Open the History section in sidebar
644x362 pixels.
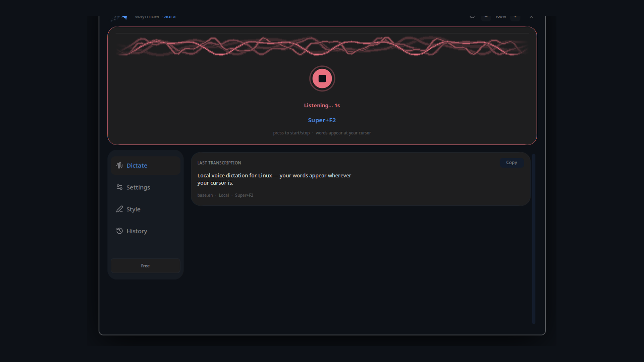pos(145,231)
